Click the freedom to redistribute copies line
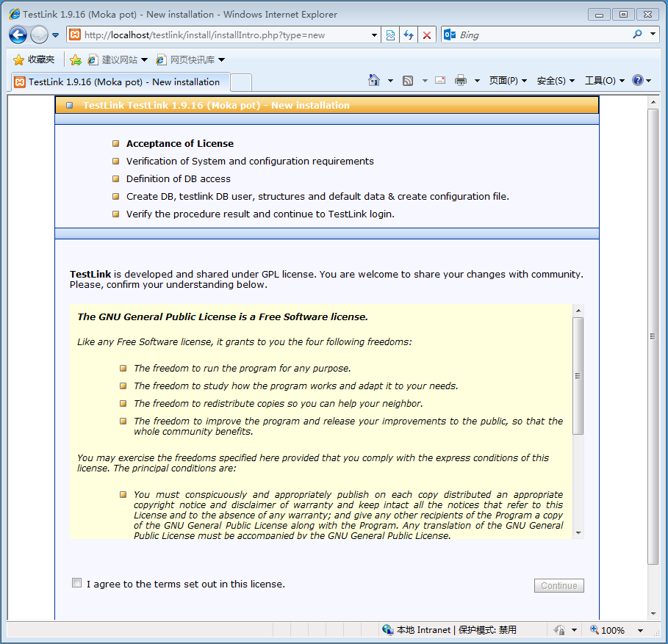 pos(279,404)
